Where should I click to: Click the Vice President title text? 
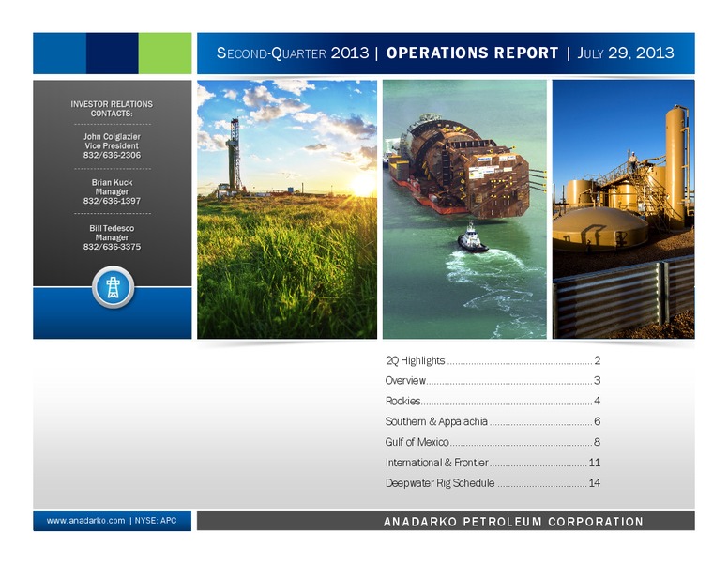click(112, 145)
